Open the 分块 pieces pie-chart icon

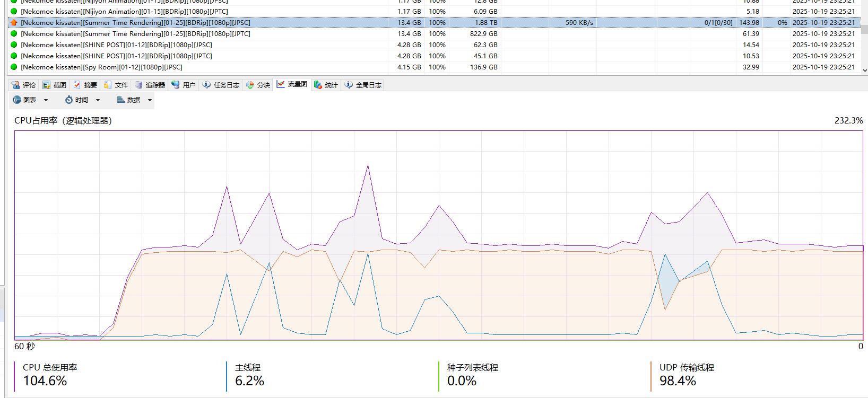point(250,85)
